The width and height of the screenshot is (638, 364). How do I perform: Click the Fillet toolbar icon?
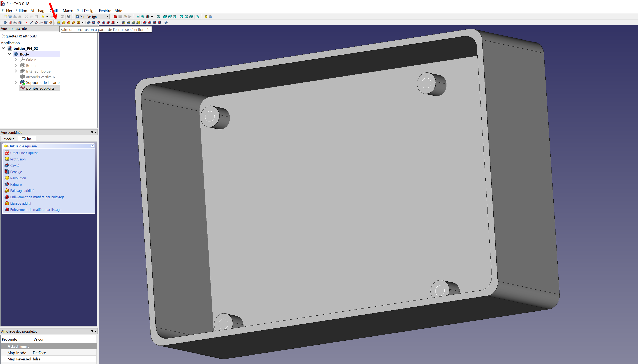click(x=145, y=23)
